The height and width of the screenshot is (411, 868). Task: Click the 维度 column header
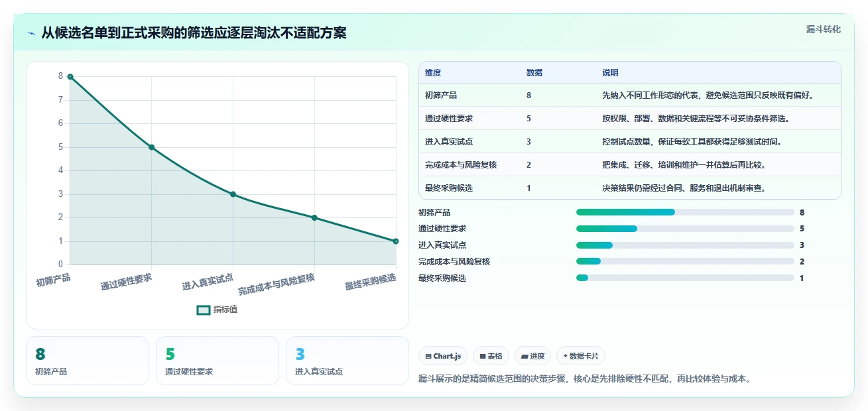433,72
